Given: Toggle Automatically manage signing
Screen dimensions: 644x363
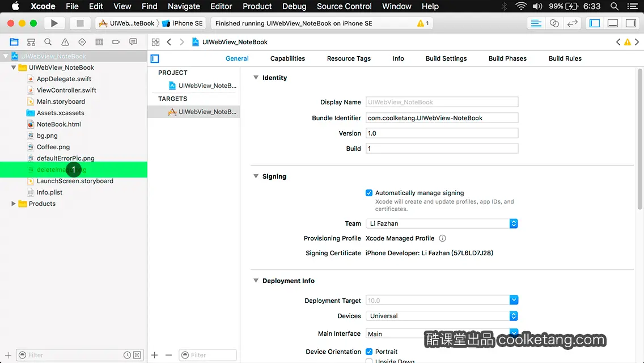Looking at the screenshot, I should click(369, 193).
